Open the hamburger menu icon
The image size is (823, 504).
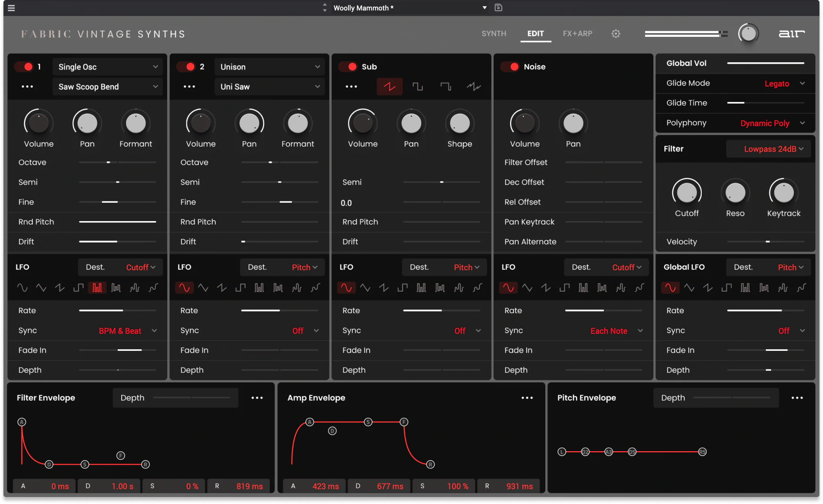11,8
